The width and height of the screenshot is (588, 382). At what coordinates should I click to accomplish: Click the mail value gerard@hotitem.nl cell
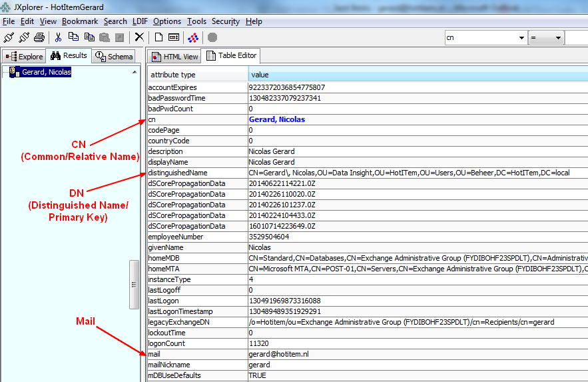pyautogui.click(x=278, y=354)
